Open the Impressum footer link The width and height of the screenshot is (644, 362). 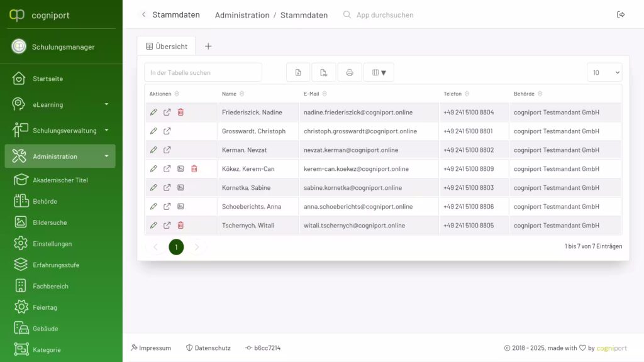(151, 348)
